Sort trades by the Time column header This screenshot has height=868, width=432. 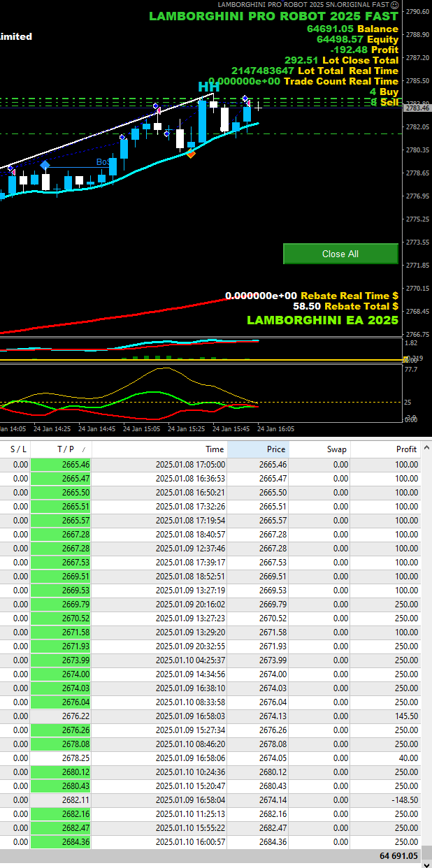(x=214, y=449)
